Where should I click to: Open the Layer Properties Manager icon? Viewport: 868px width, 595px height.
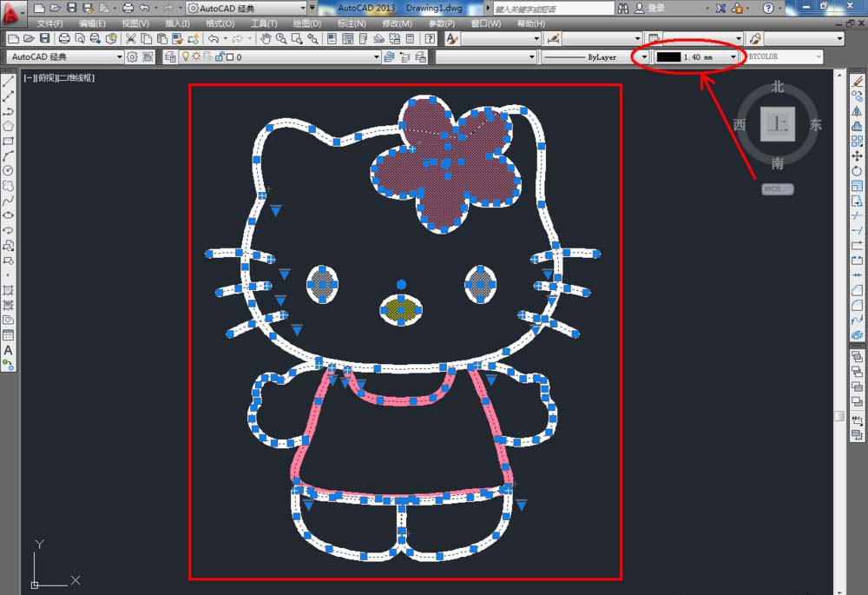(170, 56)
